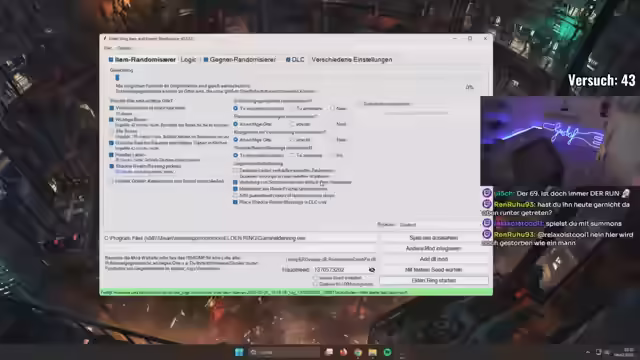The image size is (640, 360).
Task: Adjust the blue slider handle under the tabs
Action: (x=118, y=78)
